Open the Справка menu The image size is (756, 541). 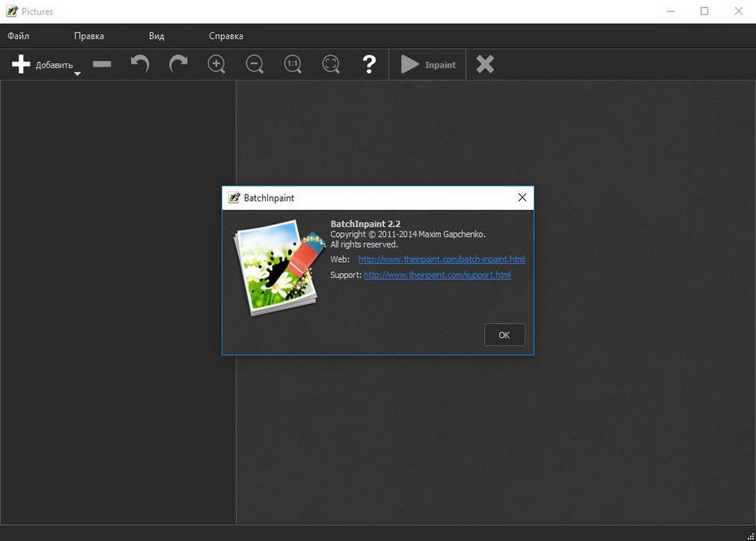click(226, 36)
